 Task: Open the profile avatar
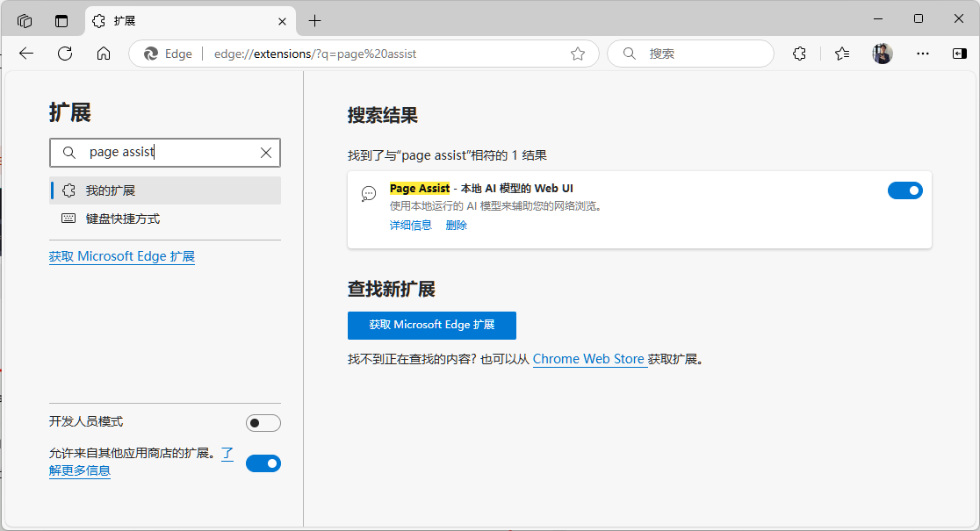(883, 54)
